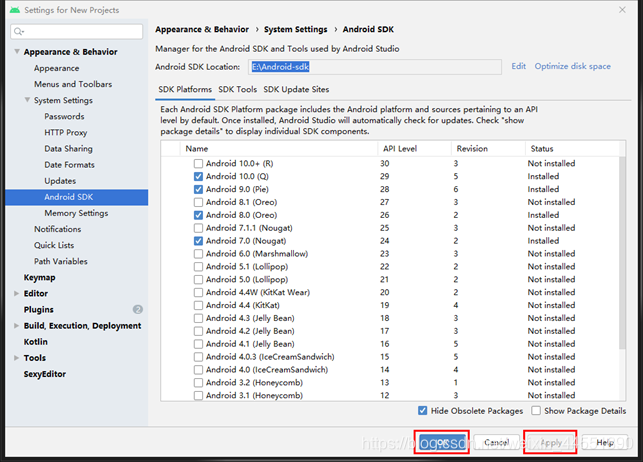This screenshot has height=462, width=643.
Task: Click the Apply button
Action: click(550, 442)
